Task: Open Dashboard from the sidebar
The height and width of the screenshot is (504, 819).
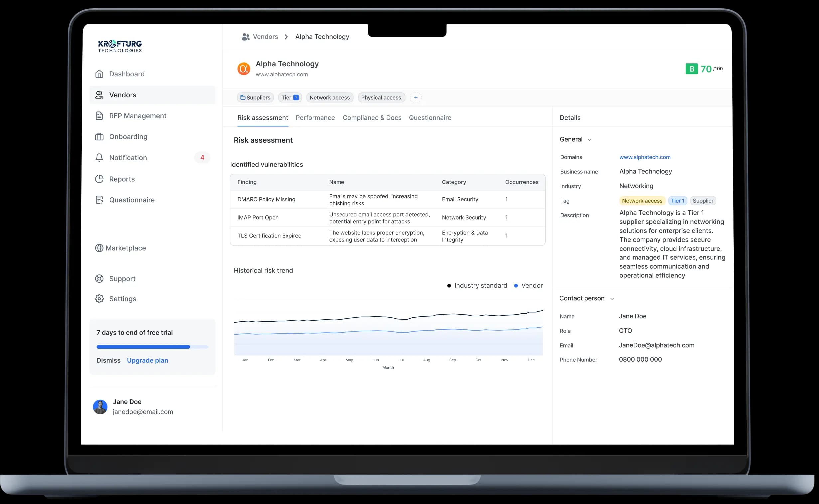Action: (x=152, y=74)
